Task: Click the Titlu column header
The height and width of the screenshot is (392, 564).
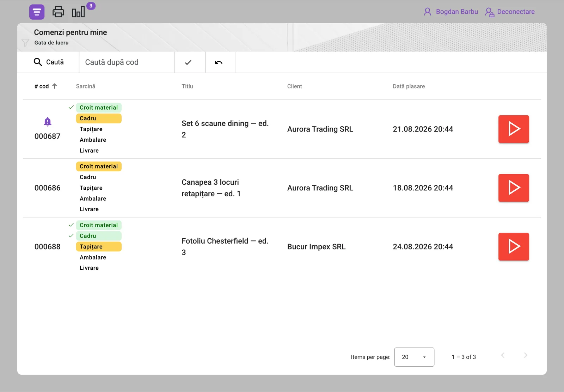Action: [187, 86]
